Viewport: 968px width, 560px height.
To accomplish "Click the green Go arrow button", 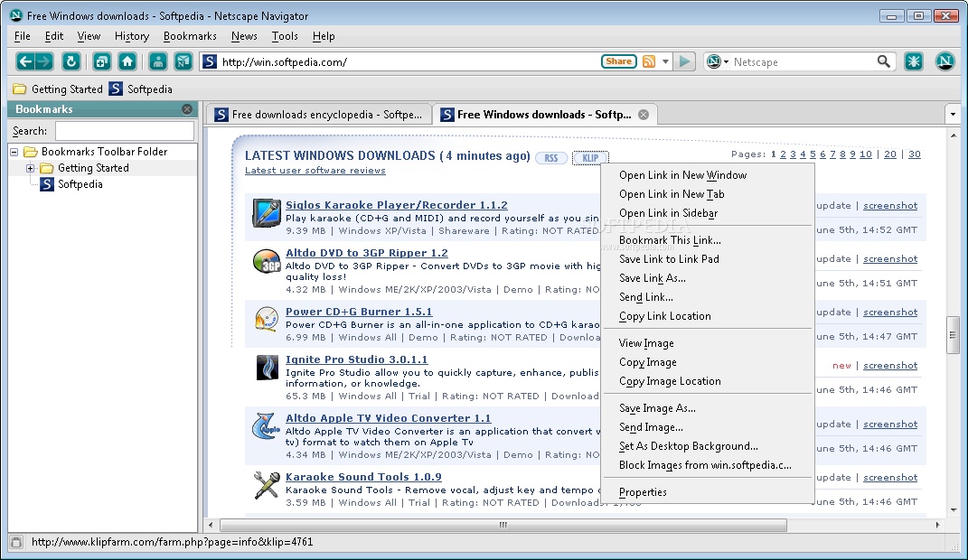I will pyautogui.click(x=684, y=61).
